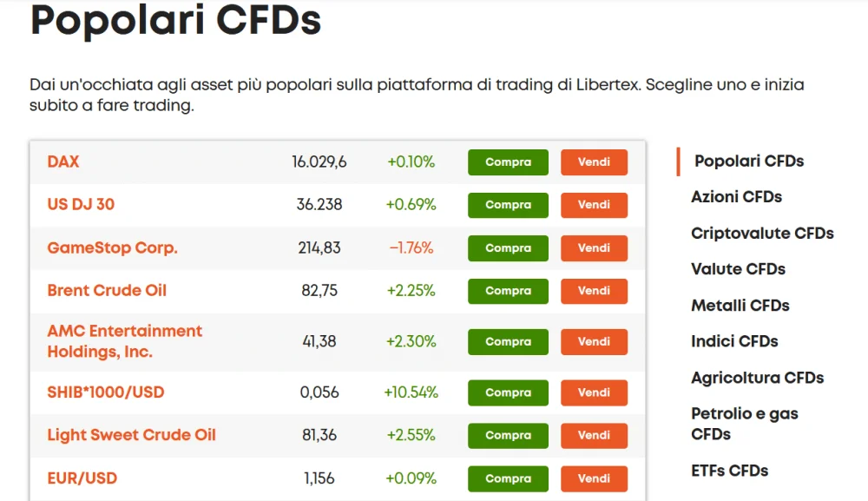Open the EUR/USD asset link

click(82, 478)
